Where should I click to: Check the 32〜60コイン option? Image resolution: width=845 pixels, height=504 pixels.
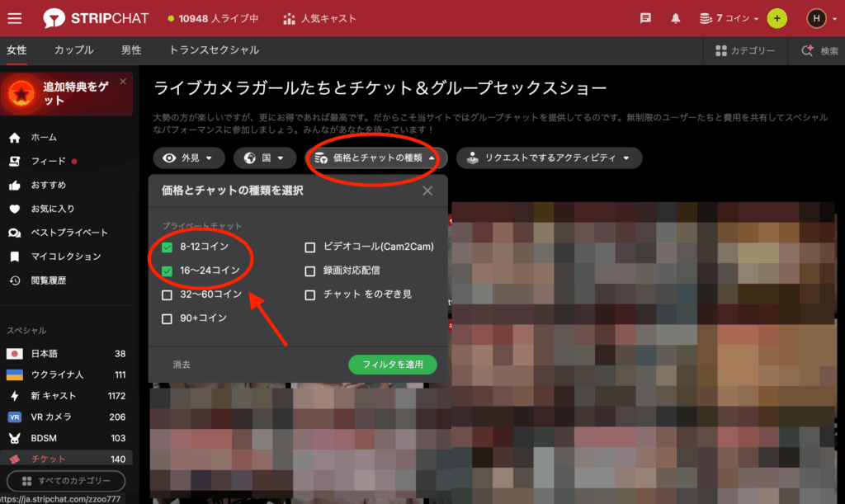click(x=166, y=294)
